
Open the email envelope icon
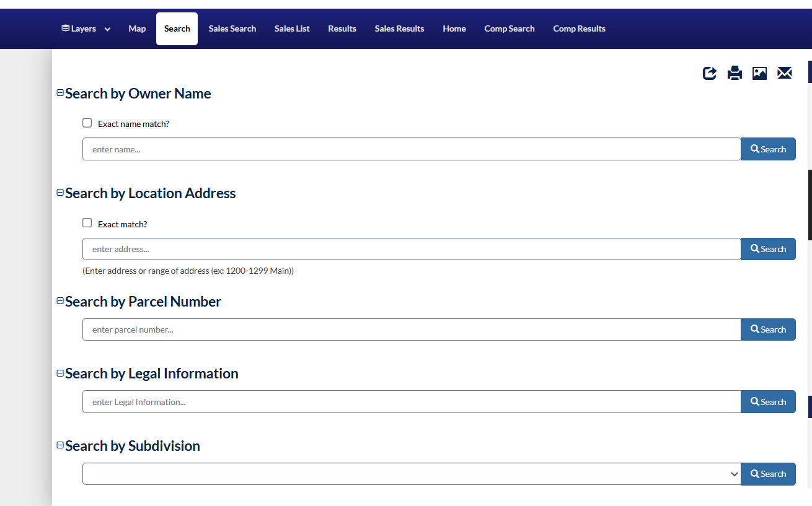click(x=784, y=72)
